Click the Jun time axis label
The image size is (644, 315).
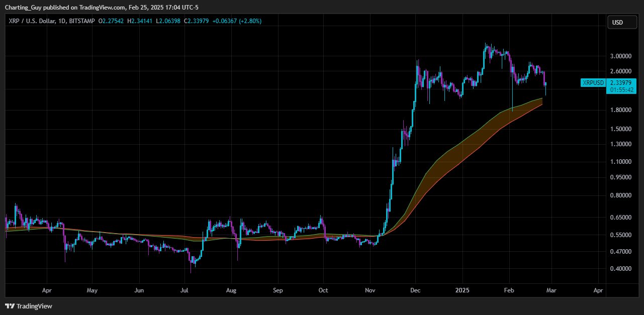pos(139,290)
